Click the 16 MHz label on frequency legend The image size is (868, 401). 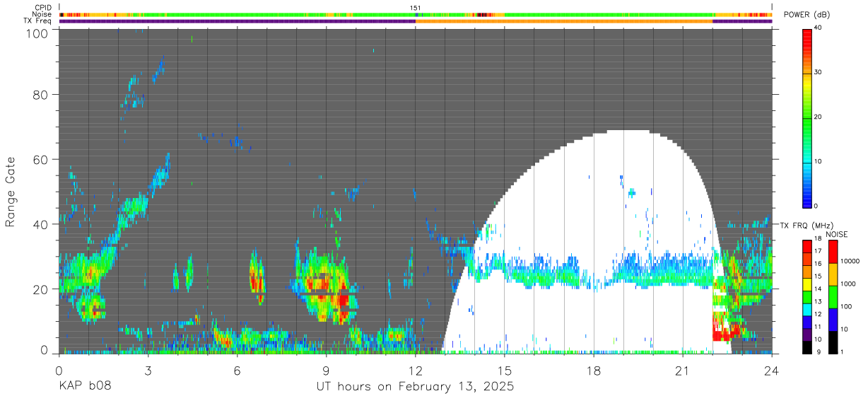point(818,263)
